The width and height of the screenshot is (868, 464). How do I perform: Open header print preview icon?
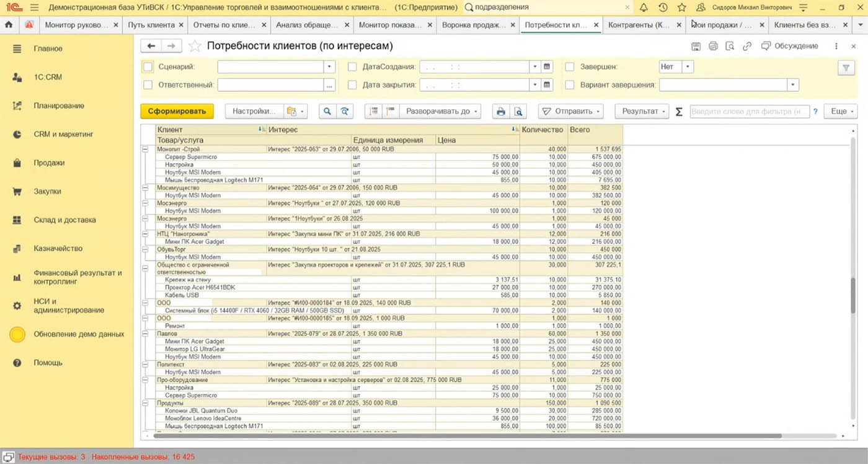point(730,46)
